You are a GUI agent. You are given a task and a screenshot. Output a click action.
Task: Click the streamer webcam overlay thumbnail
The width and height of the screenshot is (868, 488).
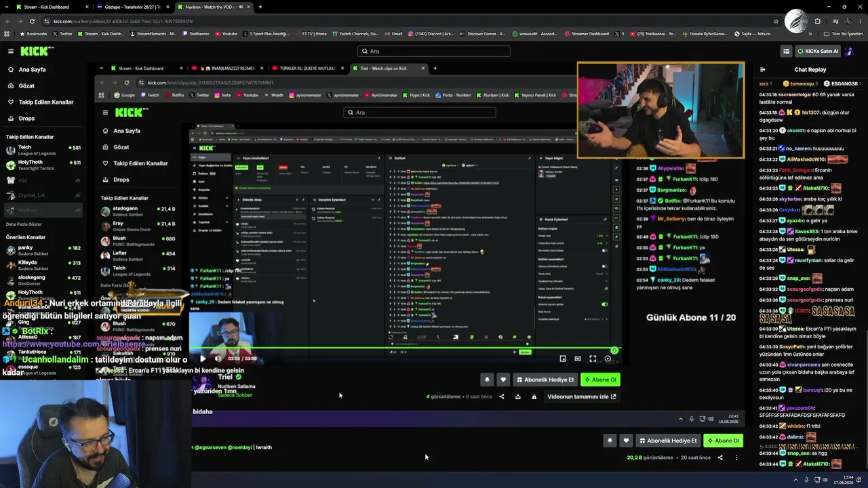pyautogui.click(x=660, y=110)
